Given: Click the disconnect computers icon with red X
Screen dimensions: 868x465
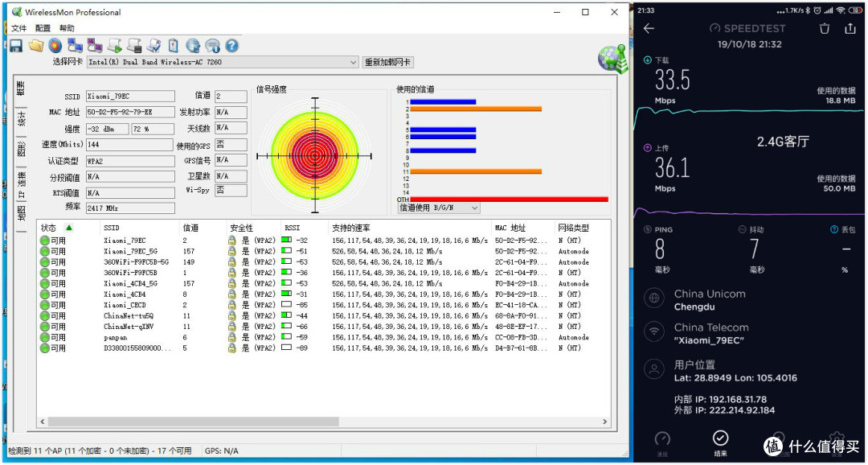Looking at the screenshot, I should [95, 45].
